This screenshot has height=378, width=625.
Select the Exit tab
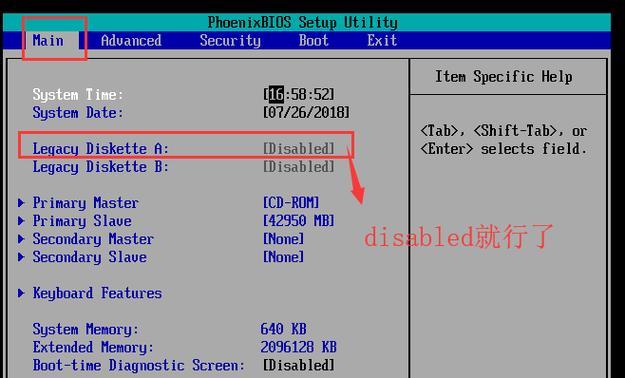382,41
